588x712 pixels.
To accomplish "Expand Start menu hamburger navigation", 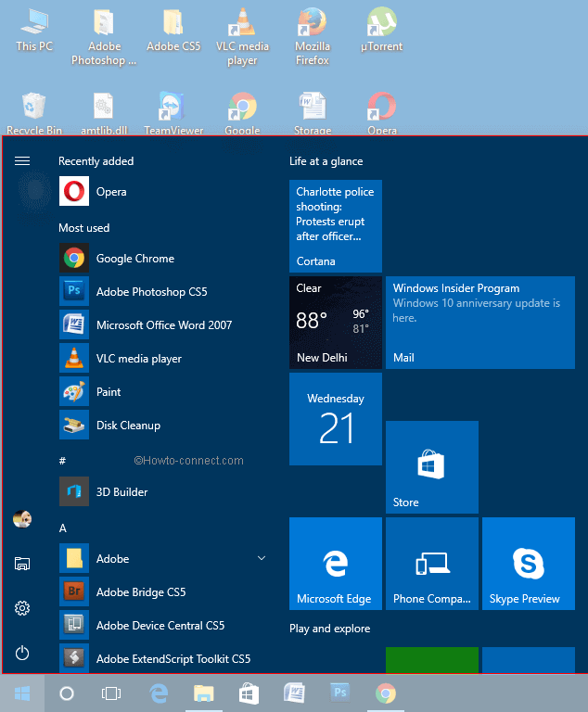I will pyautogui.click(x=22, y=160).
